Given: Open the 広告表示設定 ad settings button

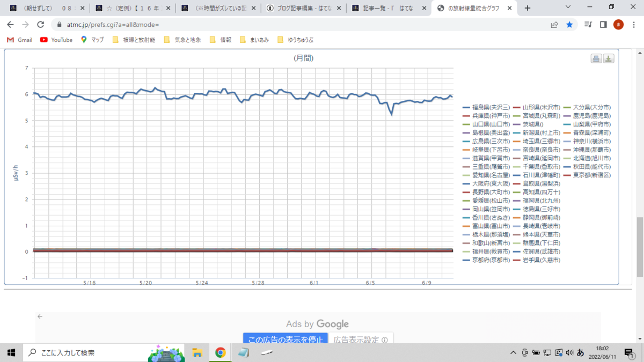Looking at the screenshot, I should pyautogui.click(x=361, y=339).
